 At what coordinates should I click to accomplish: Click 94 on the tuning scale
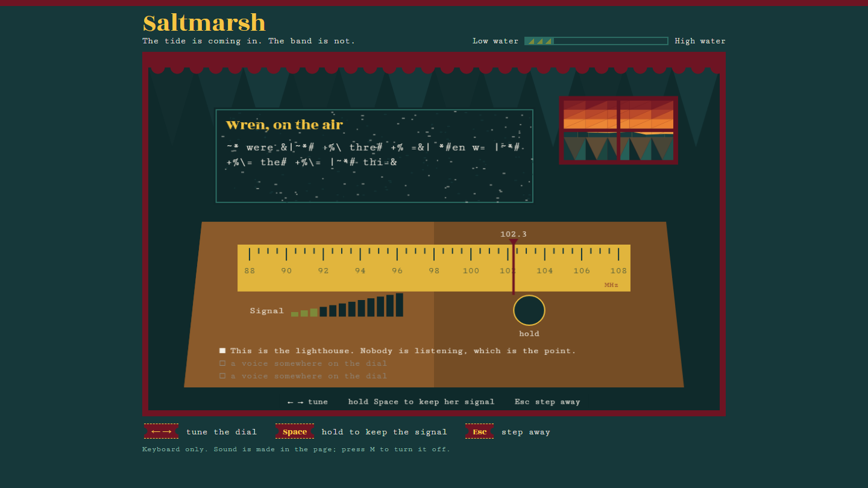(360, 271)
